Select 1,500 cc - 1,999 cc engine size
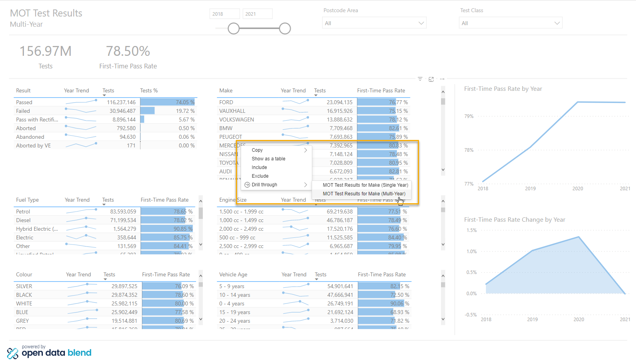Screen dimensions: 636x364 click(x=314, y=211)
